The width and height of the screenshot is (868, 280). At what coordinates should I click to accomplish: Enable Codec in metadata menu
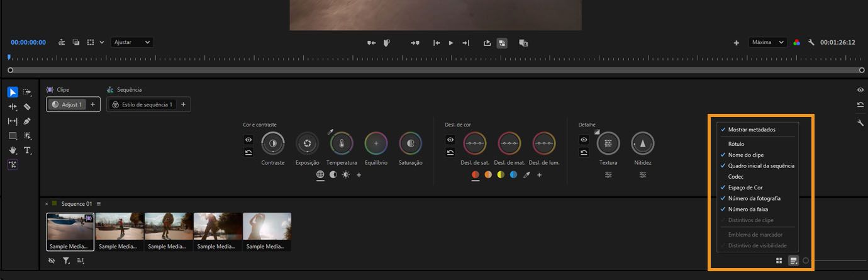758,177
